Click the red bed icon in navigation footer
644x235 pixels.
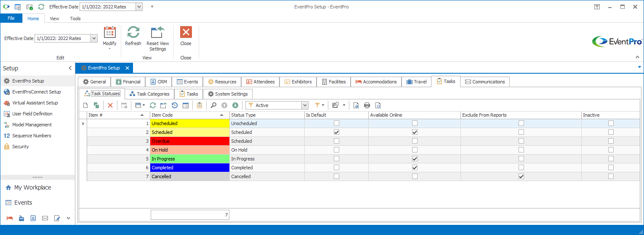9,218
